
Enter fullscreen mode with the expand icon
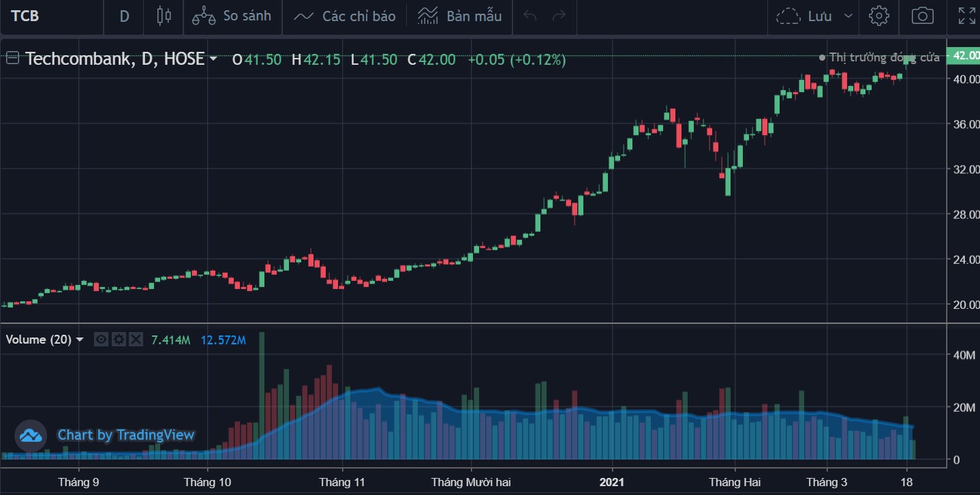pos(966,16)
